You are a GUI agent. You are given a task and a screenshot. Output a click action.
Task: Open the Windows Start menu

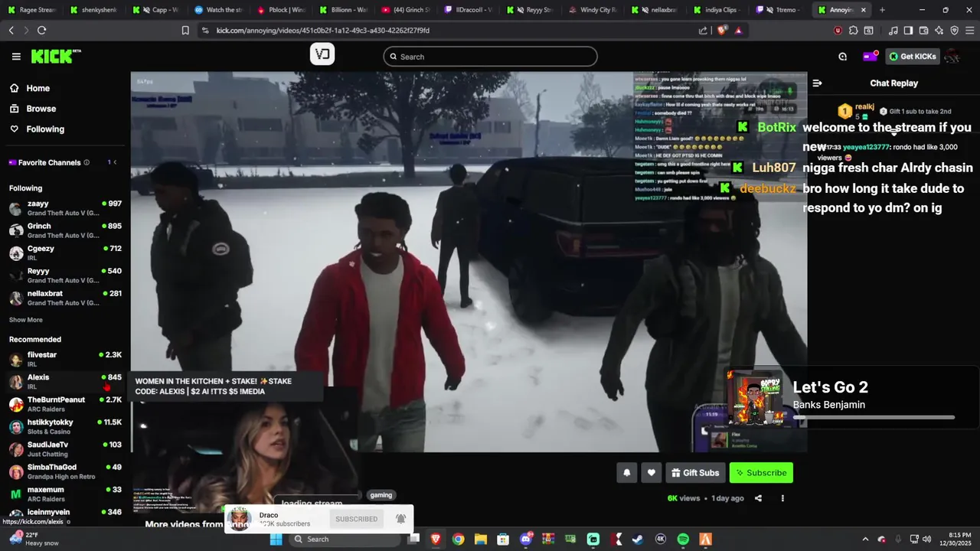[276, 539]
